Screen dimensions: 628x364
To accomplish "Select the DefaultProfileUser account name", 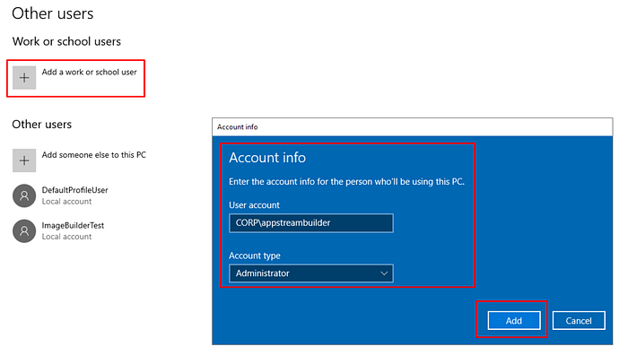I will 74,190.
